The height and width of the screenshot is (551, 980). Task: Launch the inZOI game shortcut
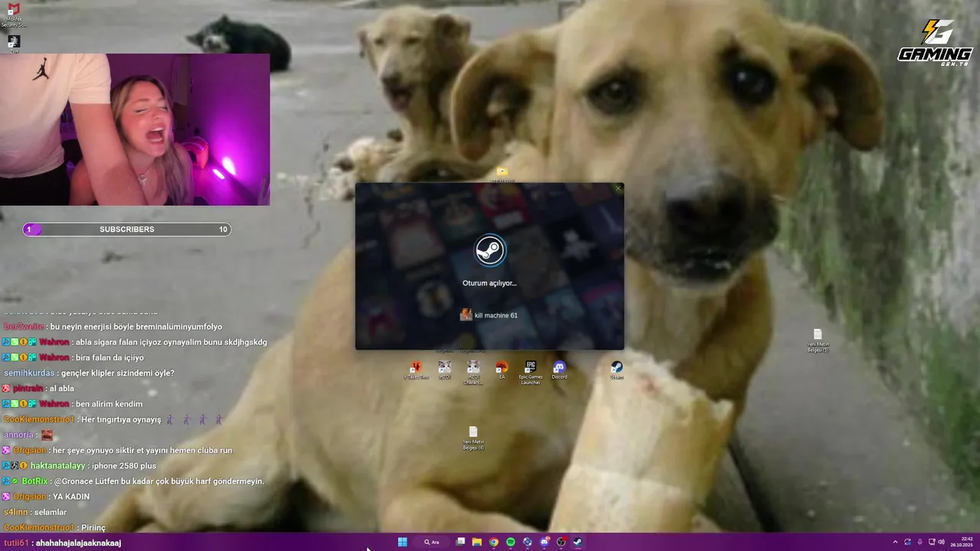(445, 370)
